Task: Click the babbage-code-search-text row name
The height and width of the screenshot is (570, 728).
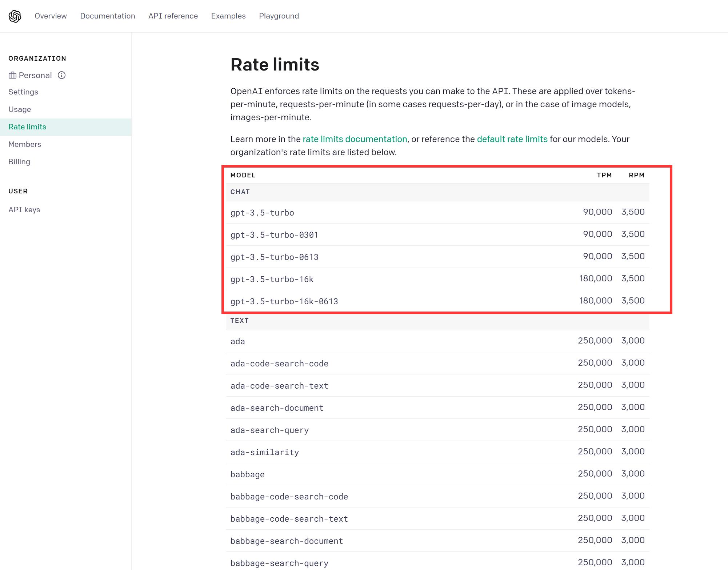Action: [289, 519]
